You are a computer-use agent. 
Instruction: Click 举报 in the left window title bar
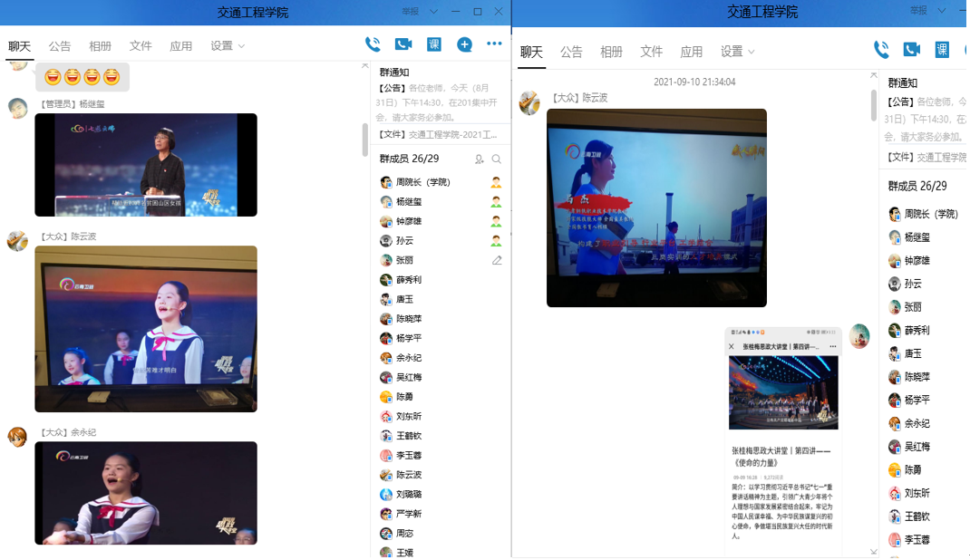(410, 11)
